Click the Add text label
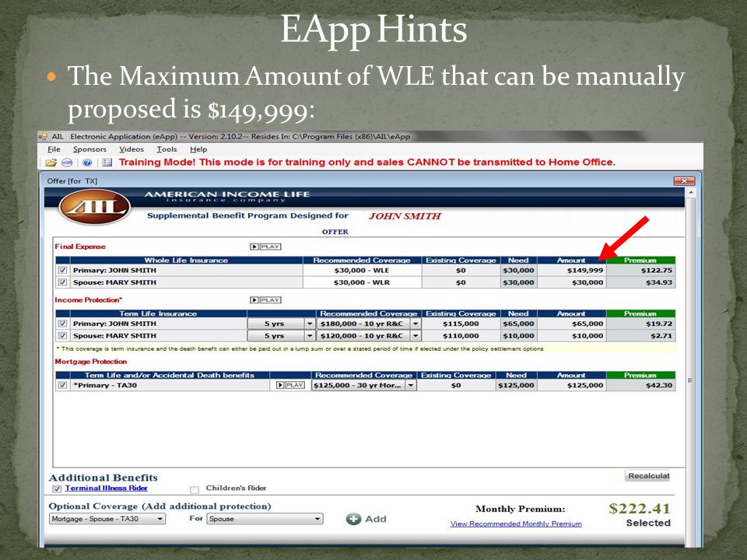 376,519
